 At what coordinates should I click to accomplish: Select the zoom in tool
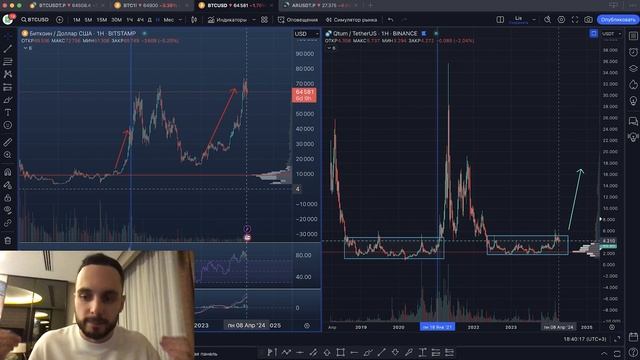tap(8, 155)
